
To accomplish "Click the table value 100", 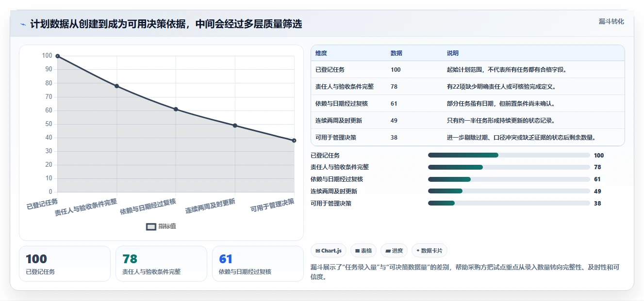I will click(x=396, y=70).
